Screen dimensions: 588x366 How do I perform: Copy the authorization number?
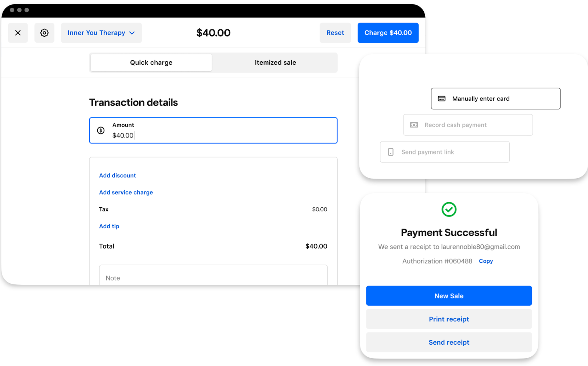(x=486, y=261)
